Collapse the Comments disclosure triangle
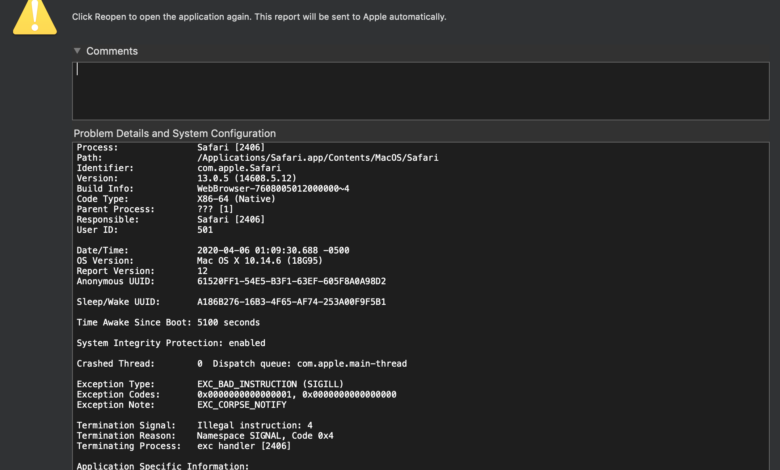The height and width of the screenshot is (470, 780). tap(77, 51)
